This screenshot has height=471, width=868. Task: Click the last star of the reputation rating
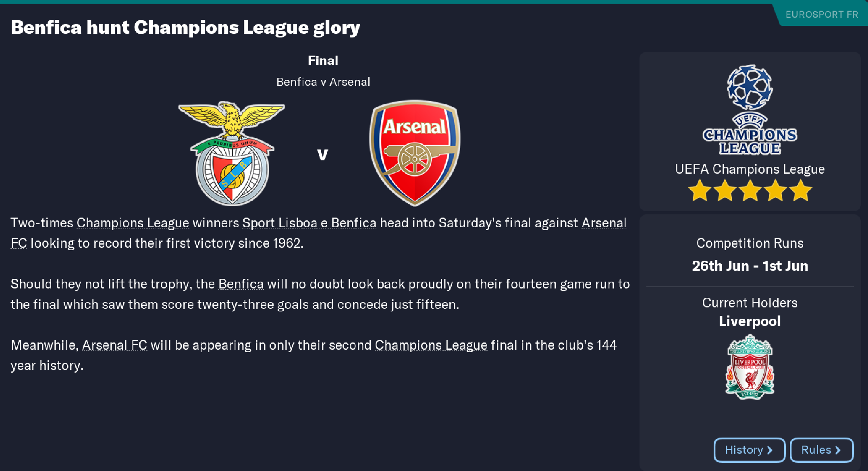(x=801, y=190)
